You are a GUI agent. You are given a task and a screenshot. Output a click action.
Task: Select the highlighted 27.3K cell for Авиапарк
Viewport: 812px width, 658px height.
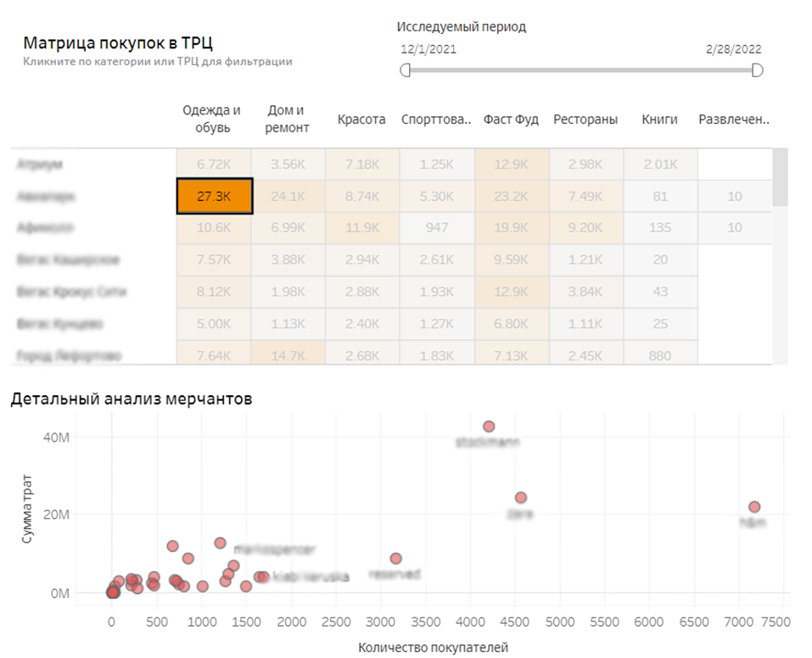click(x=214, y=195)
